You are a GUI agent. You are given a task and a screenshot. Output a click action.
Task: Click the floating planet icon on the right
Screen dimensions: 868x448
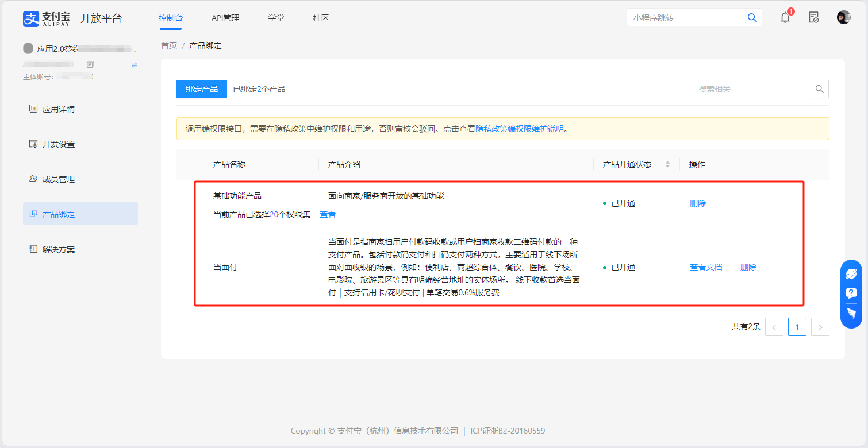pos(851,273)
